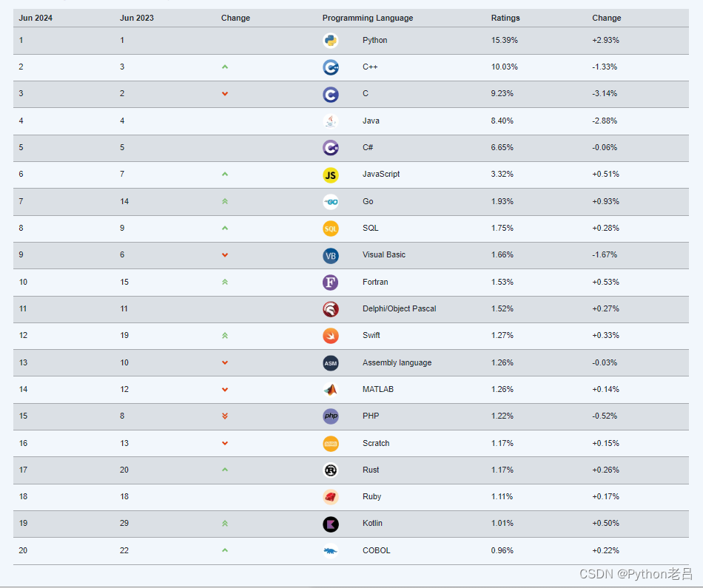
Task: Click the Kotlin logo icon
Action: coord(331,524)
